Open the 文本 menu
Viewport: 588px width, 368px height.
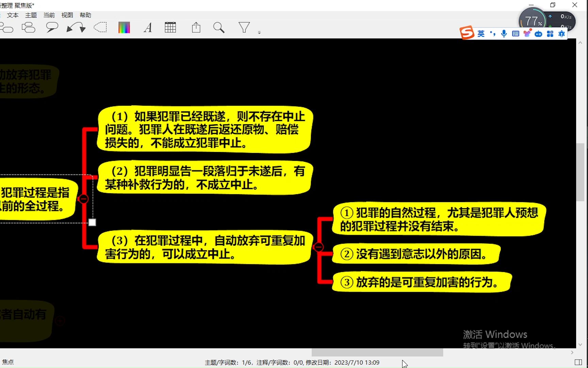13,15
